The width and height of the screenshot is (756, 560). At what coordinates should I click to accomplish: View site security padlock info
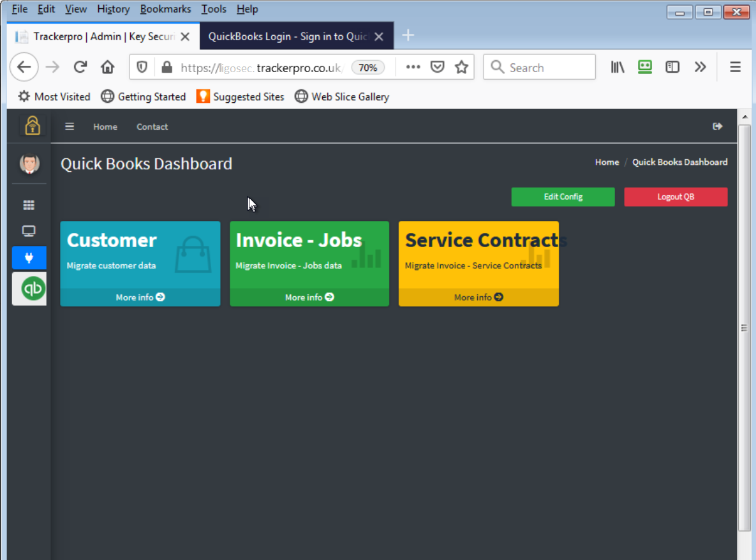tap(167, 67)
